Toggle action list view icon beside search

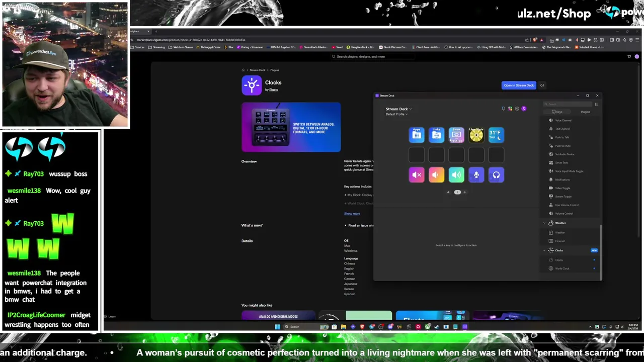(x=596, y=104)
